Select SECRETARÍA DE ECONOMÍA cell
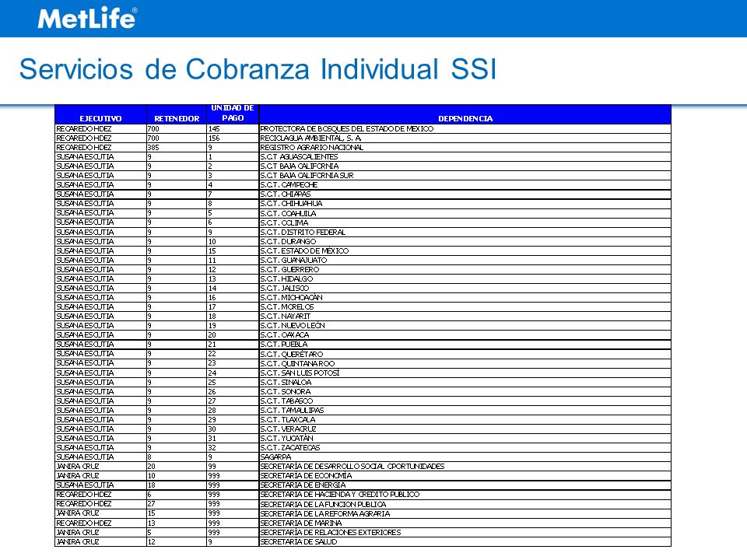The width and height of the screenshot is (747, 560). coord(465,476)
